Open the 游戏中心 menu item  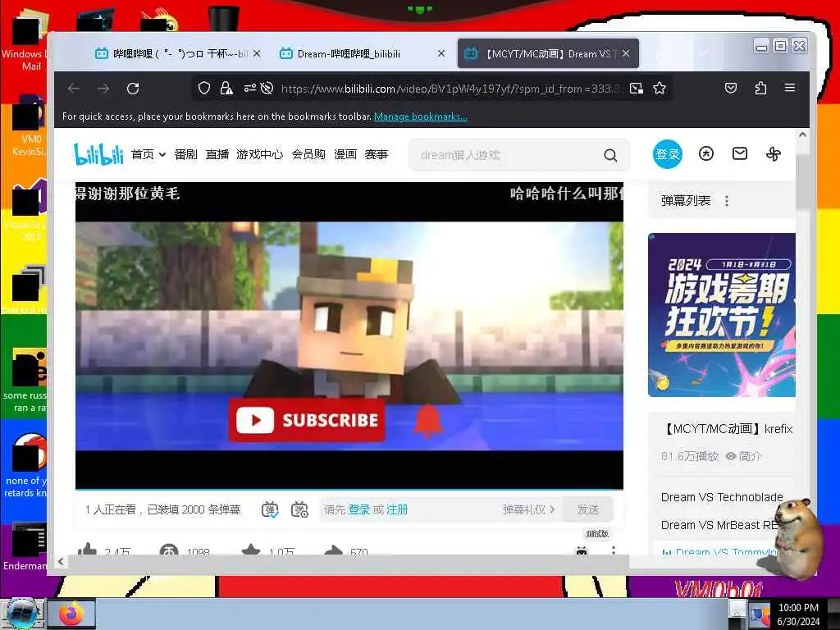tap(260, 154)
